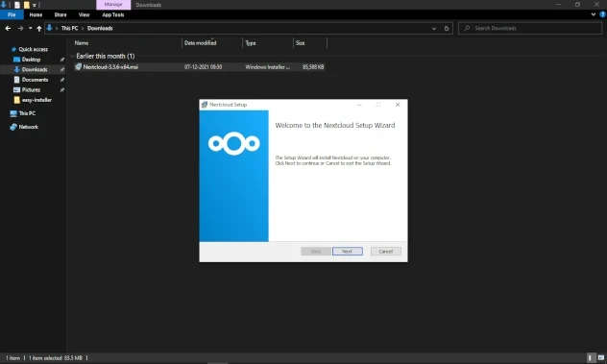Screen dimensions: 607x364
Task: Open the easy-installer folder in sidebar
Action: point(36,100)
